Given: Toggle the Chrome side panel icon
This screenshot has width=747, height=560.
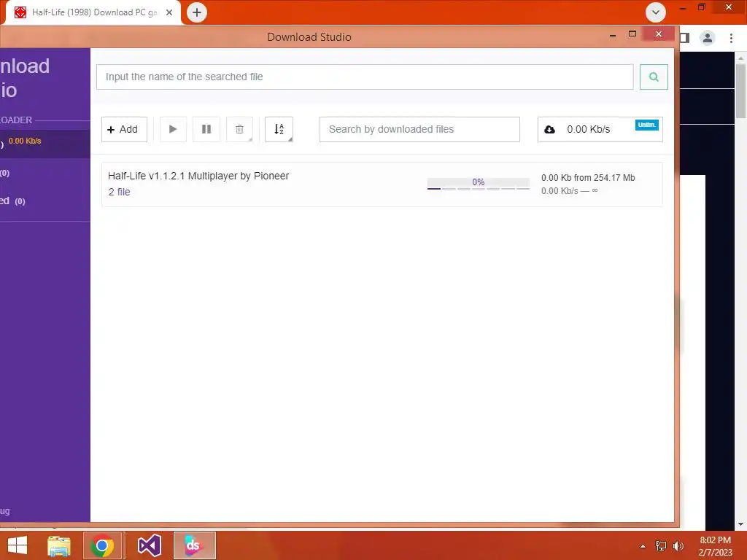Looking at the screenshot, I should coord(684,38).
